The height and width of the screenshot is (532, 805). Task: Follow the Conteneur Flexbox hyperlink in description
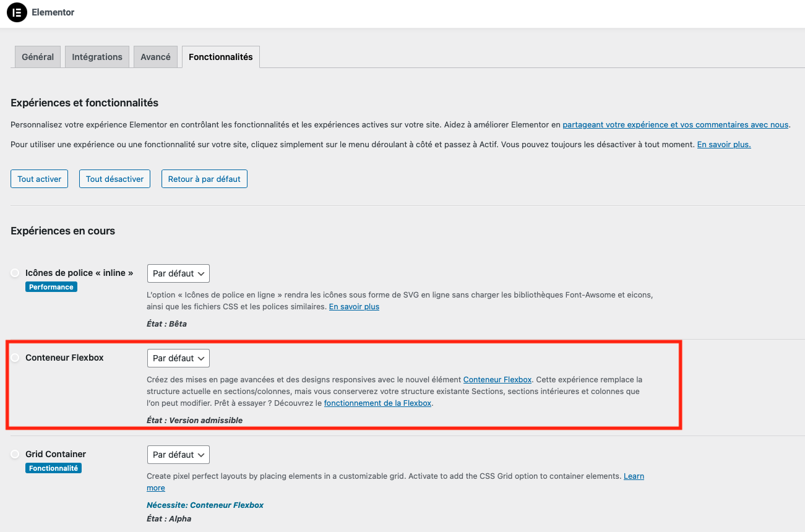pyautogui.click(x=497, y=379)
